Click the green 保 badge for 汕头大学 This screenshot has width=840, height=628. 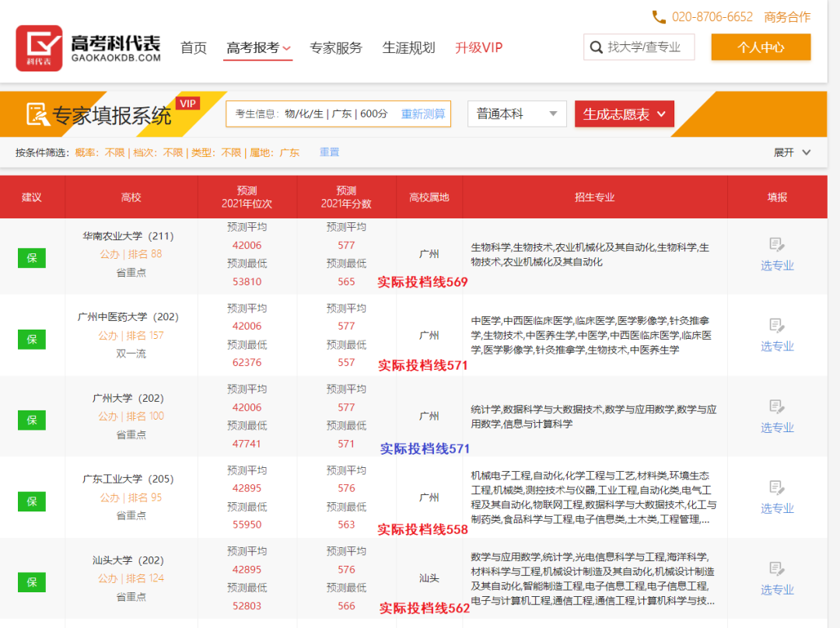32,582
